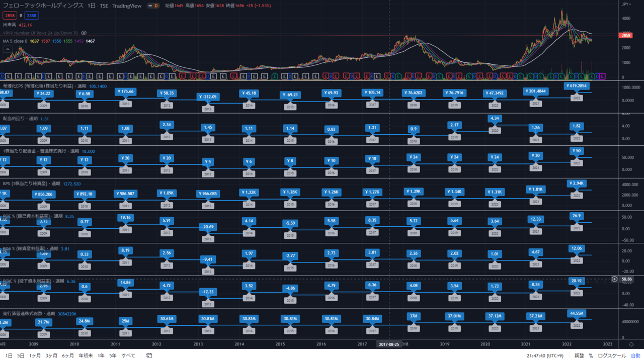This screenshot has height=362, width=644.
Task: Click the -9.41 ROA label
Action: coord(208,259)
